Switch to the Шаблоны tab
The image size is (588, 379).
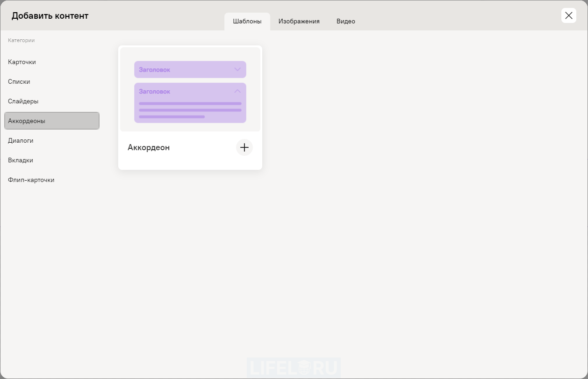[x=247, y=22]
